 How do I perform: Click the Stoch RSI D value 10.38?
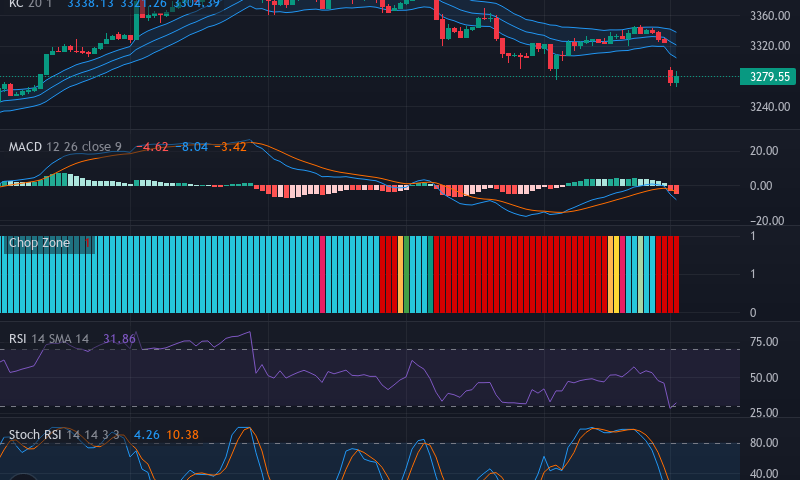pos(183,435)
